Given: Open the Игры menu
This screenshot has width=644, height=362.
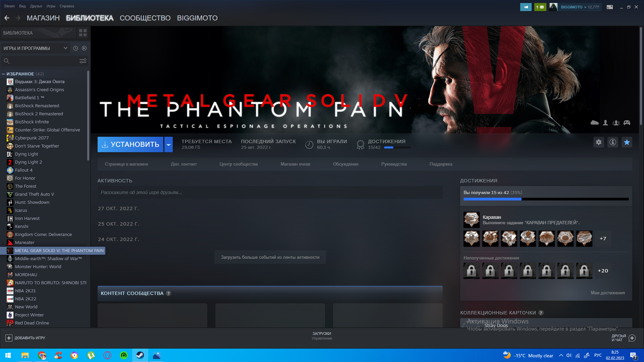Looking at the screenshot, I should pos(51,6).
